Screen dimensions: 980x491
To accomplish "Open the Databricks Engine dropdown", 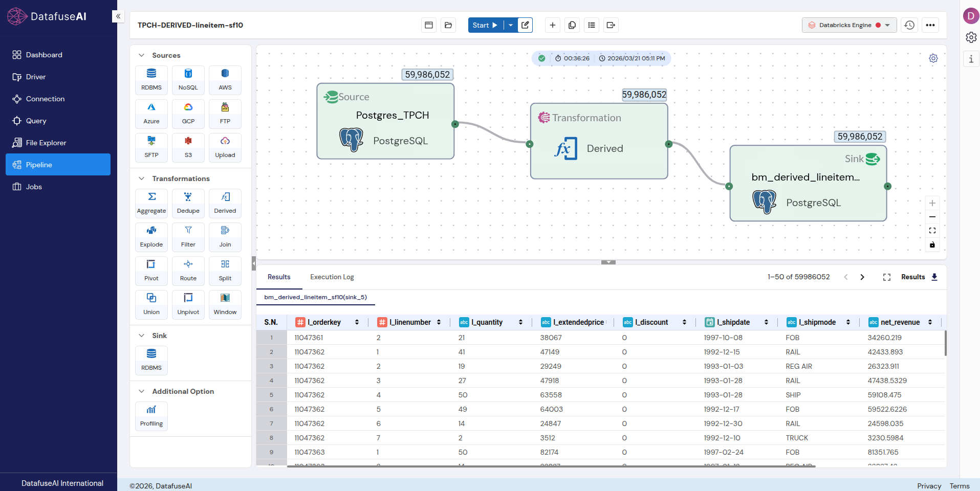I will tap(849, 25).
